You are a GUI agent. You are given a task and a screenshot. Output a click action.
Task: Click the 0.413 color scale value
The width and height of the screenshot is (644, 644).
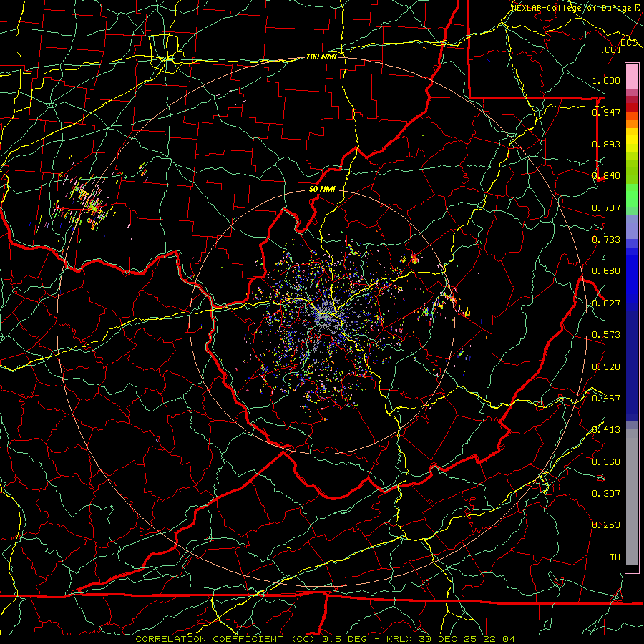(x=606, y=430)
